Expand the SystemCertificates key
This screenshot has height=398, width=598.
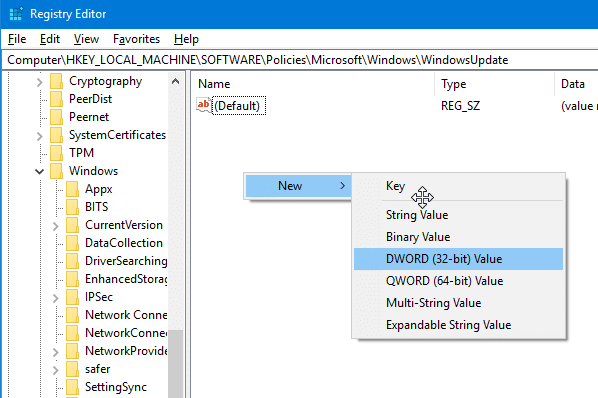point(40,136)
